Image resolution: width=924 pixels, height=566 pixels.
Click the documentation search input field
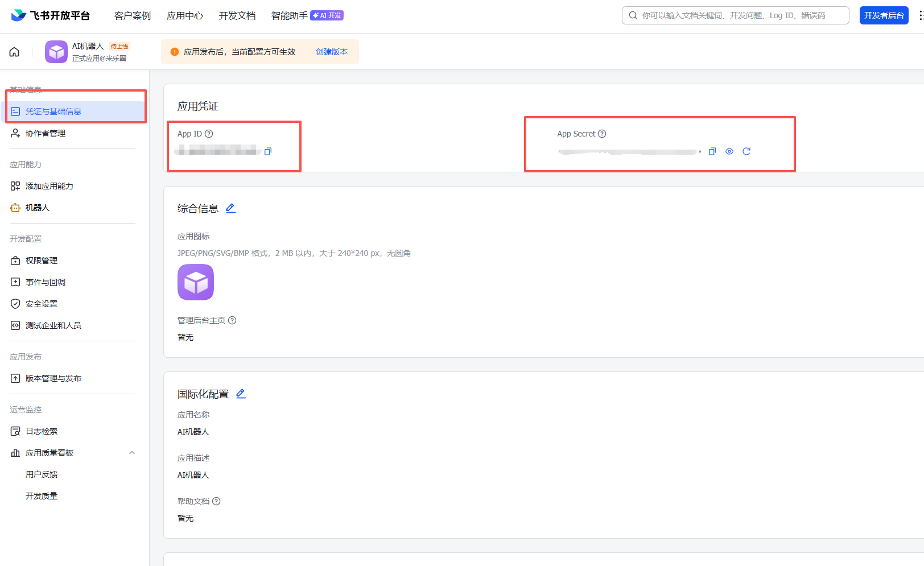[740, 15]
